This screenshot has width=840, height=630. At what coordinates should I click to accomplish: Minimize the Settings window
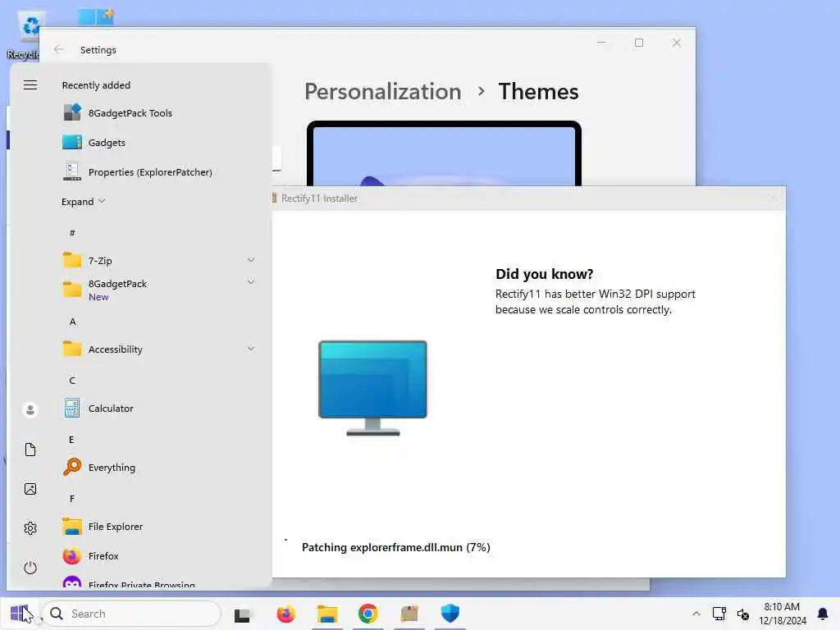(601, 43)
